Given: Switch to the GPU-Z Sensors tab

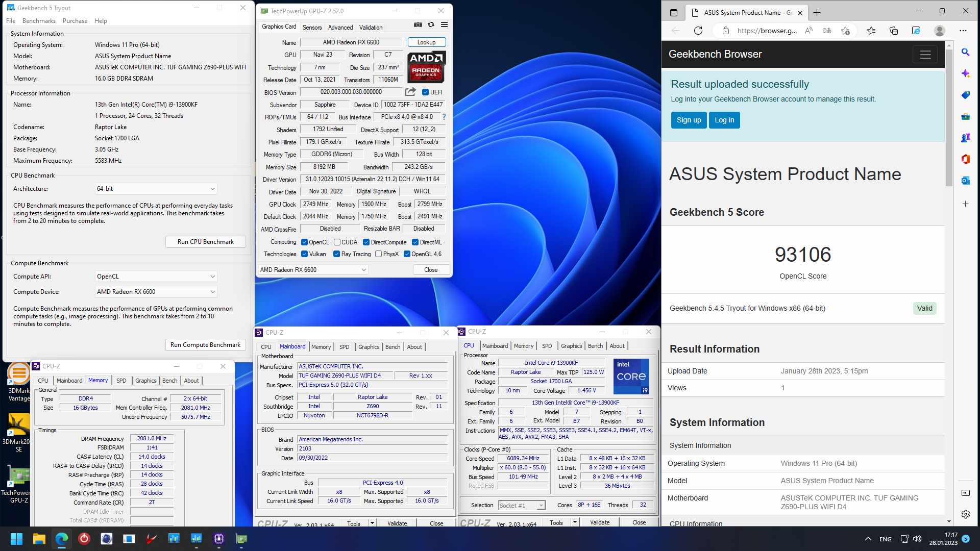Looking at the screenshot, I should point(312,28).
